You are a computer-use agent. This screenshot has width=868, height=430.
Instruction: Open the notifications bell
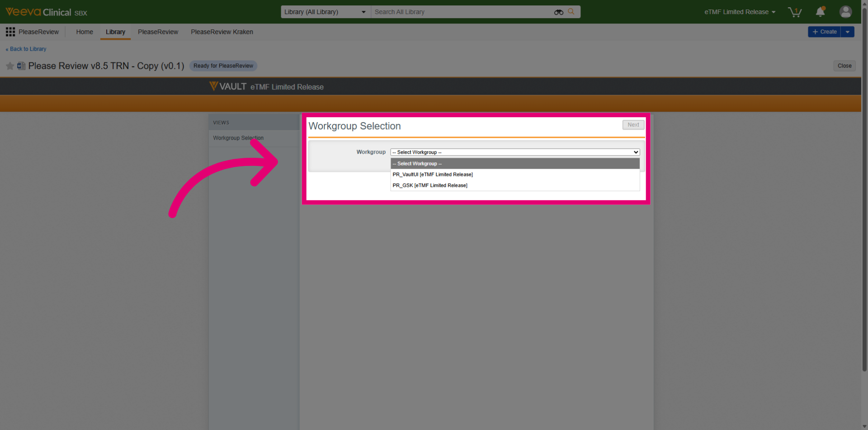point(820,12)
